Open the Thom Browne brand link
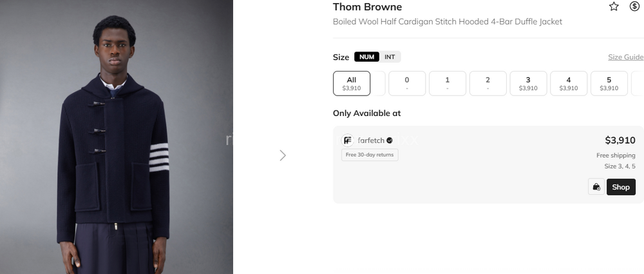The width and height of the screenshot is (644, 274). pyautogui.click(x=367, y=7)
